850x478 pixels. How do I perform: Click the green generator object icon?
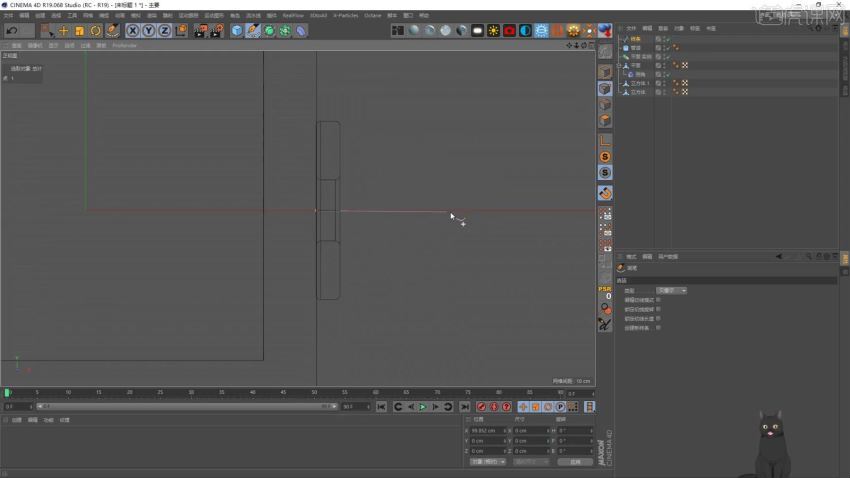point(269,30)
